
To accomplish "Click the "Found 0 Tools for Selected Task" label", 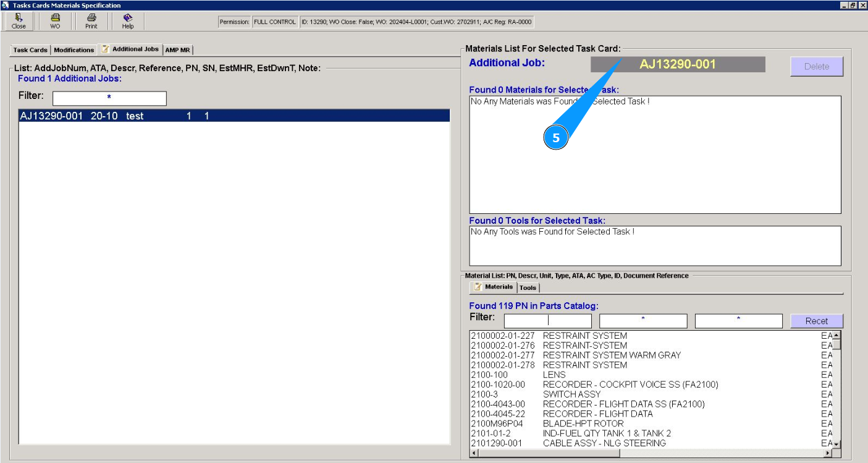I will click(537, 221).
